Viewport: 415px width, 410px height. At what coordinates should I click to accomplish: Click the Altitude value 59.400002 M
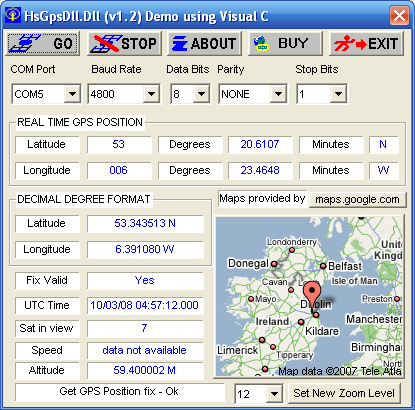[x=145, y=370]
